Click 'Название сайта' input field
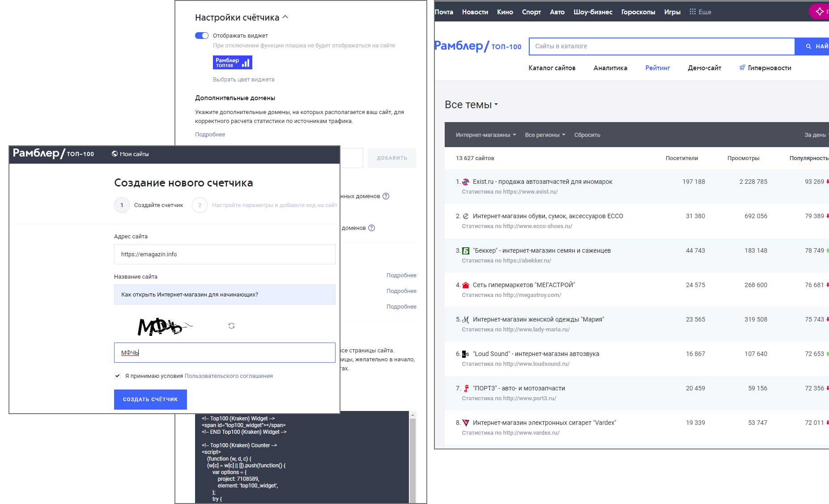This screenshot has width=829, height=504. 225,294
